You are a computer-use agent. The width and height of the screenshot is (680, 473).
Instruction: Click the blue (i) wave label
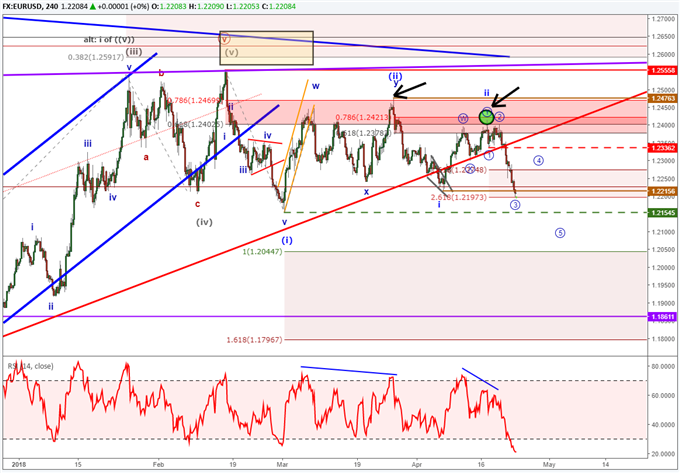[x=287, y=239]
